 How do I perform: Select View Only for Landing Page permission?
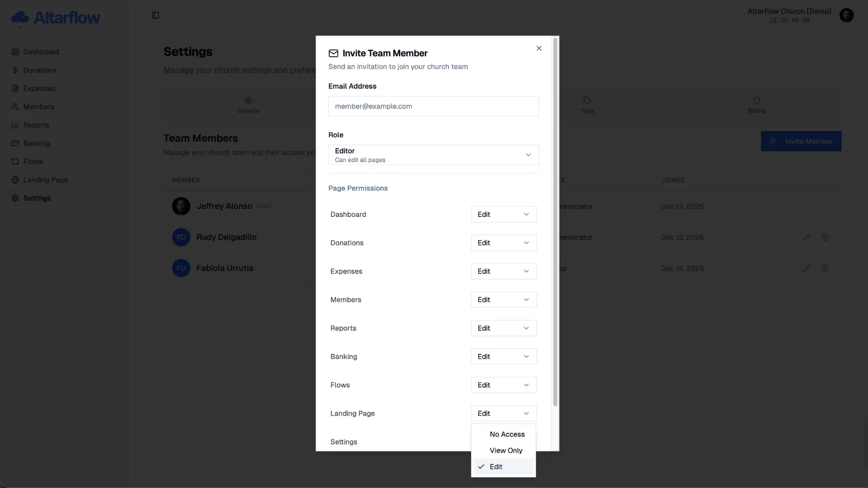505,450
